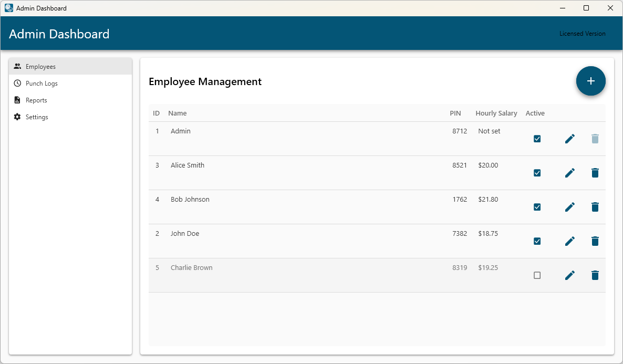This screenshot has width=623, height=364.
Task: Click the Reports document icon
Action: (x=16, y=100)
